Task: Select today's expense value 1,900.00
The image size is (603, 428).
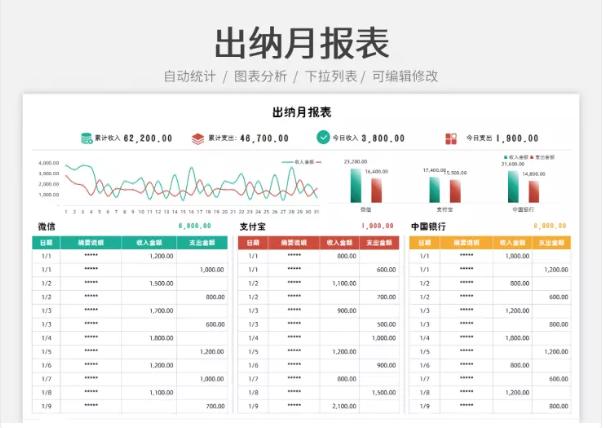Action: [517, 138]
